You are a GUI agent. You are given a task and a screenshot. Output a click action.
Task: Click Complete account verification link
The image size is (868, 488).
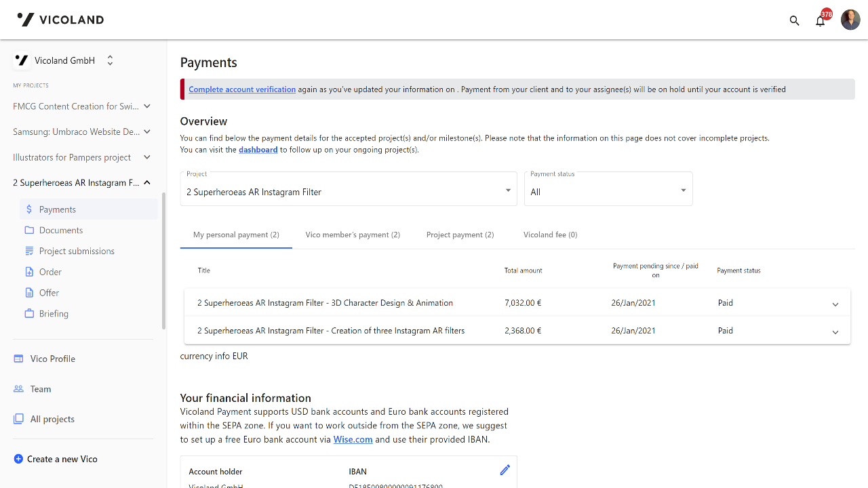click(x=242, y=89)
